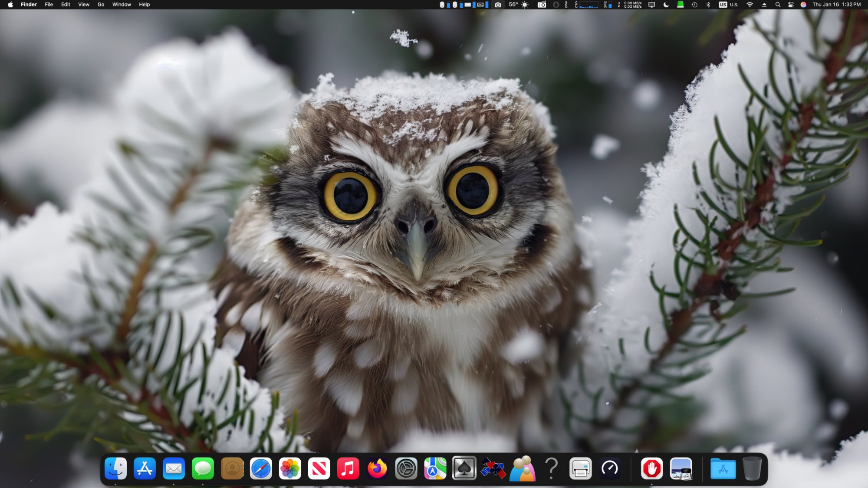868x488 pixels.
Task: Open the File menu
Action: pyautogui.click(x=49, y=5)
